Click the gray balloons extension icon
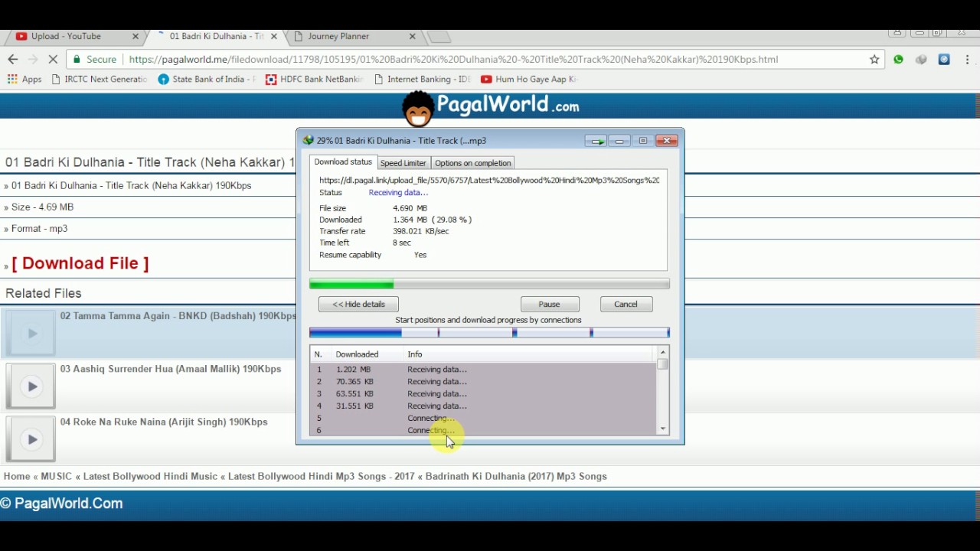Image resolution: width=980 pixels, height=551 pixels. pos(922,59)
